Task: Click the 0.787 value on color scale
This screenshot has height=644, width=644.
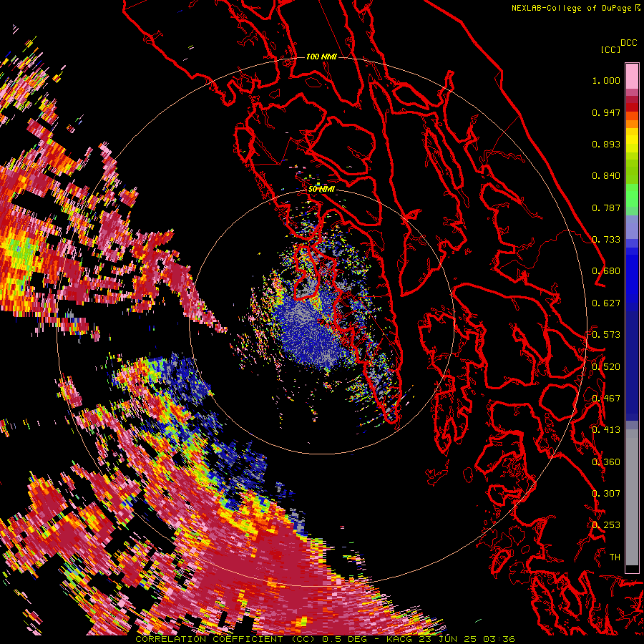Action: (606, 208)
